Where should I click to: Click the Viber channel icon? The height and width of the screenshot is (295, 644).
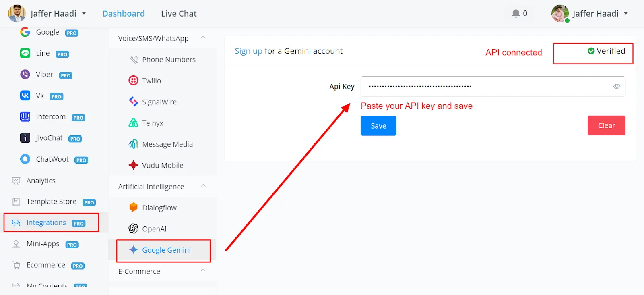pos(25,74)
